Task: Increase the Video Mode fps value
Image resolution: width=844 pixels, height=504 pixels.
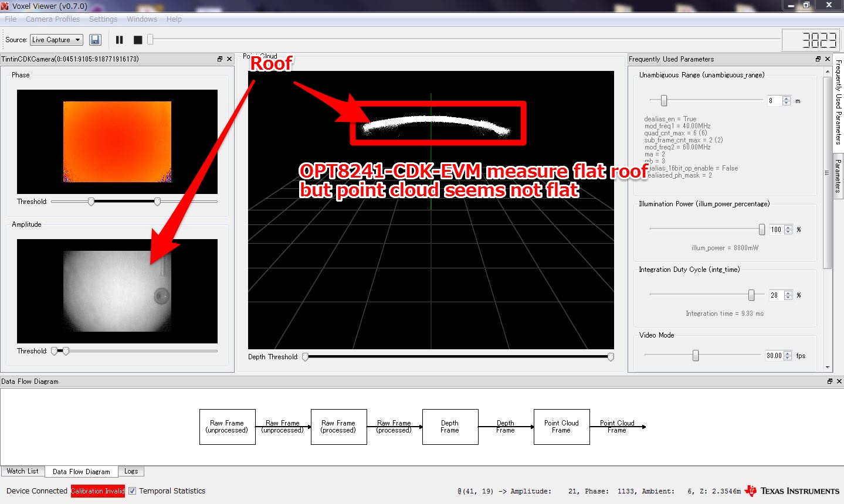Action: 788,353
